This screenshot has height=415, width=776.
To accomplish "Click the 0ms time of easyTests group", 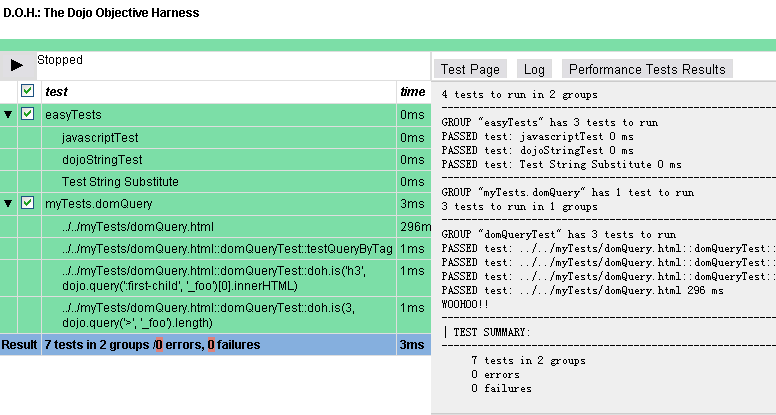I will point(412,115).
